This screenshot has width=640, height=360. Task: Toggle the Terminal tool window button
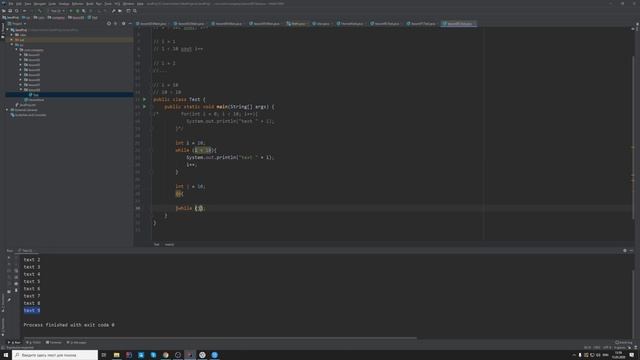coord(53,342)
